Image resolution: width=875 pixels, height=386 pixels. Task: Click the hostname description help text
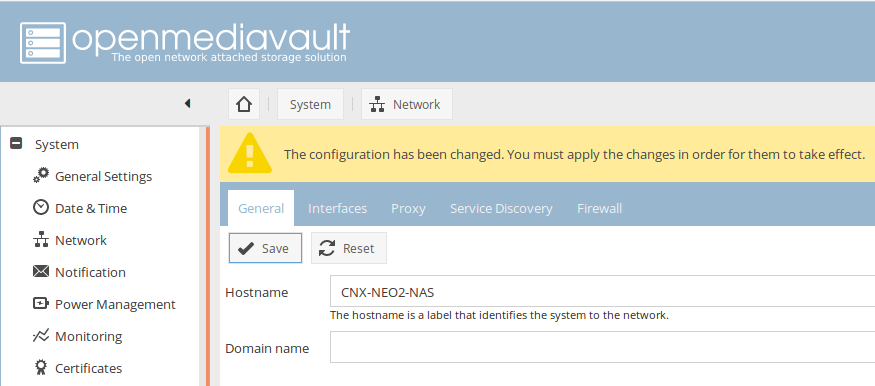tap(499, 315)
